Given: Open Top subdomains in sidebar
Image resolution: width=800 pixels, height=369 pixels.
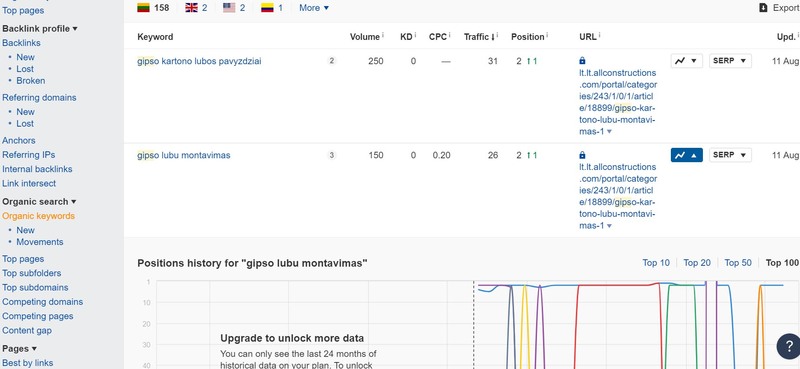Looking at the screenshot, I should [x=35, y=287].
